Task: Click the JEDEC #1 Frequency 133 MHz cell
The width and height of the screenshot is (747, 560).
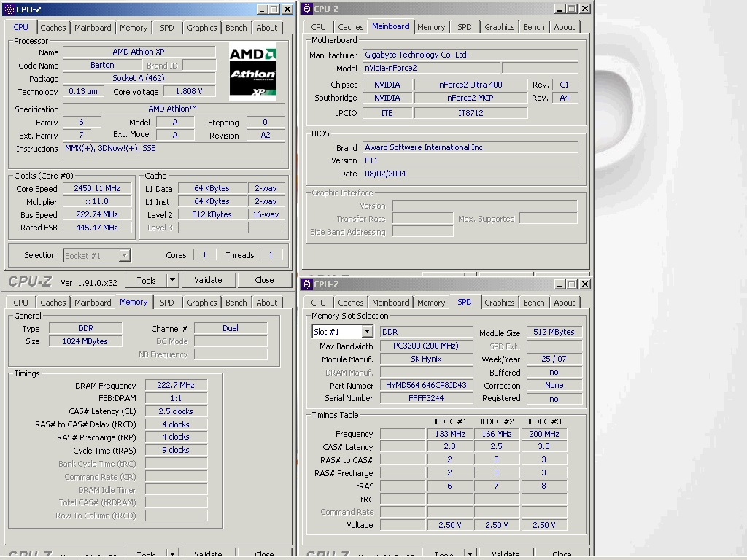Action: click(449, 434)
